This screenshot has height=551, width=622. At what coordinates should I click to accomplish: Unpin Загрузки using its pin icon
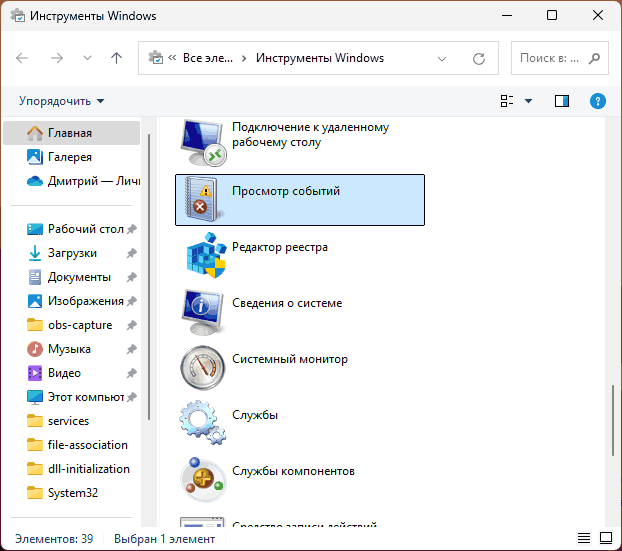tap(132, 253)
